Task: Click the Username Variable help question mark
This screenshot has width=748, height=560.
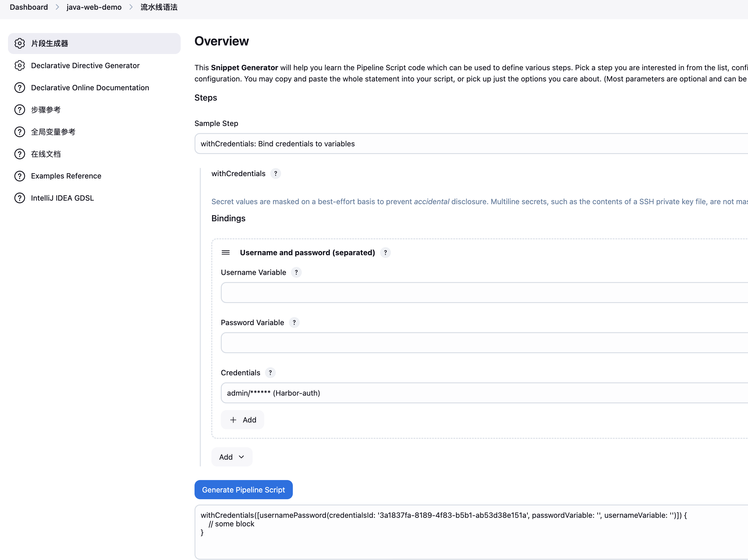Action: pyautogui.click(x=296, y=272)
